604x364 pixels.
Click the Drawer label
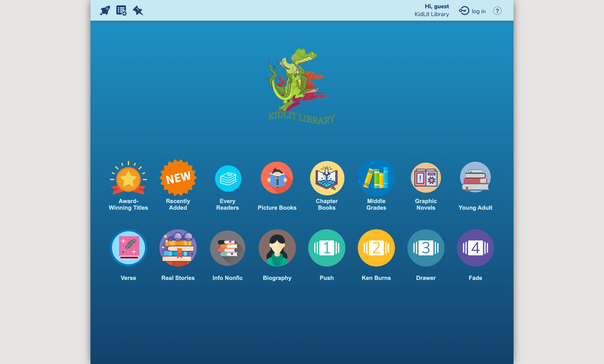click(426, 278)
